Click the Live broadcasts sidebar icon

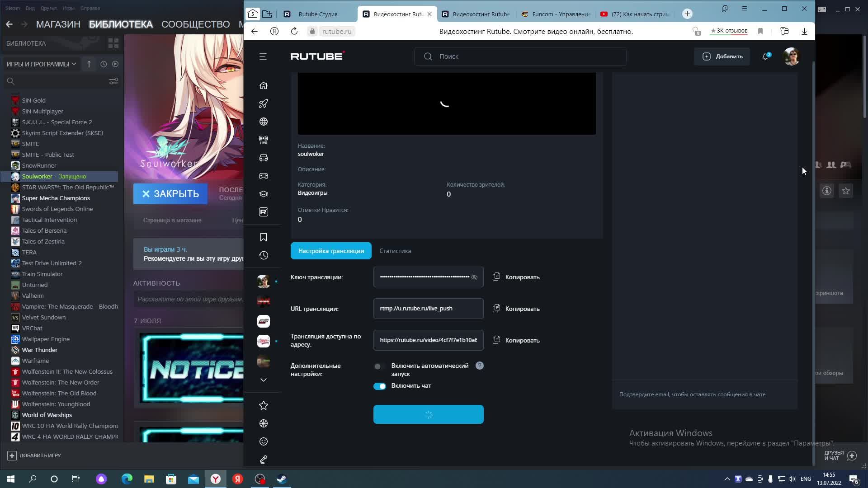point(264,140)
